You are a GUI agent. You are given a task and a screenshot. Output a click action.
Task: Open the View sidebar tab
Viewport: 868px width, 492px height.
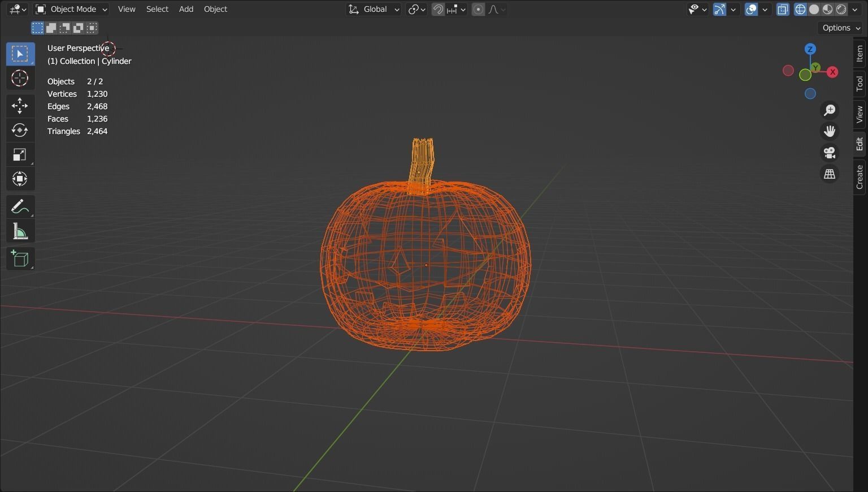[859, 113]
